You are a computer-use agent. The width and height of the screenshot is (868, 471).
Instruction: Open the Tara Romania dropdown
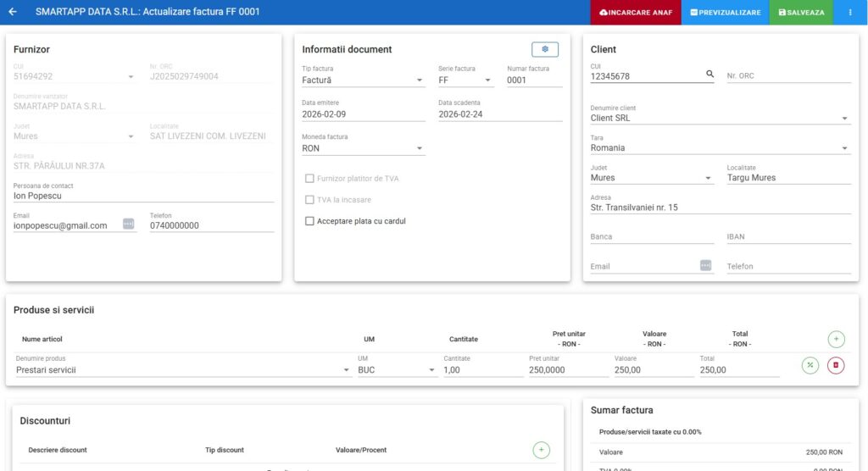(720, 148)
